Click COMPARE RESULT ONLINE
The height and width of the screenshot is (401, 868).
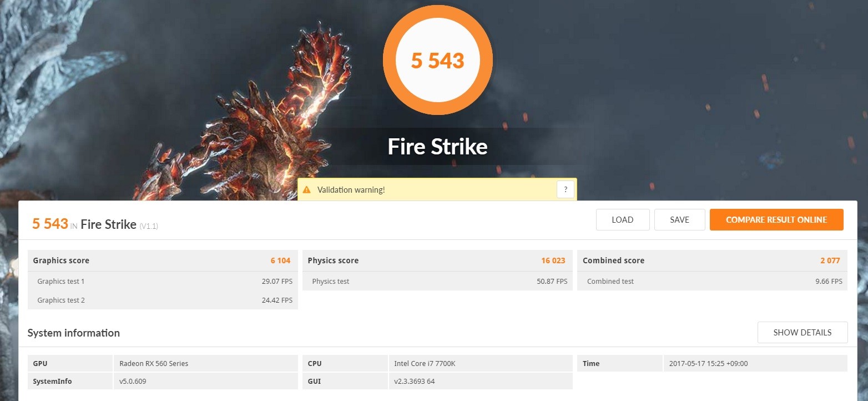(x=776, y=220)
